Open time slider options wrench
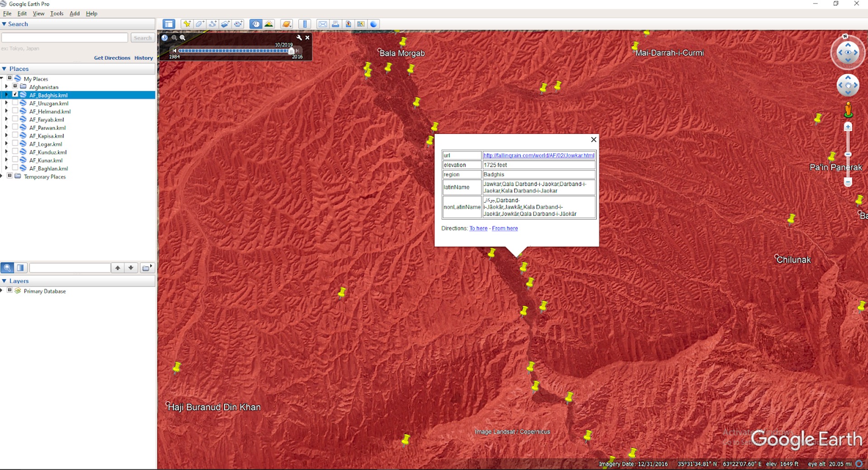 pos(299,38)
